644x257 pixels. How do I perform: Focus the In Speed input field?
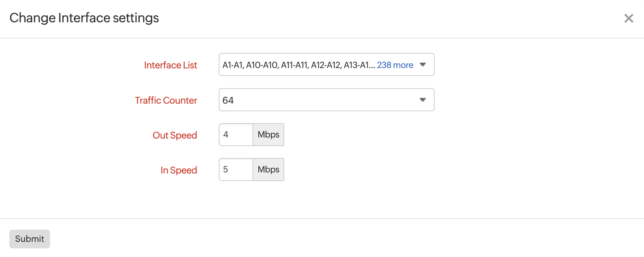tap(236, 170)
